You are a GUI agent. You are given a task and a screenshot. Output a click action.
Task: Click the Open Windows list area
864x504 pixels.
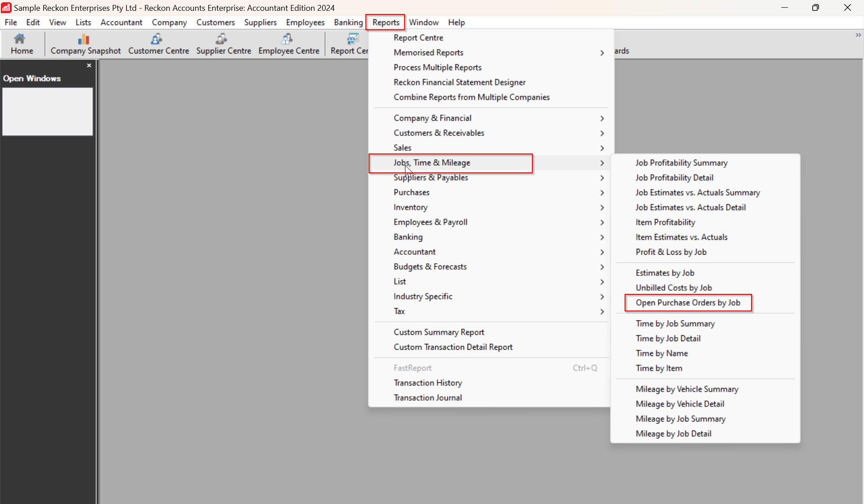pyautogui.click(x=48, y=112)
